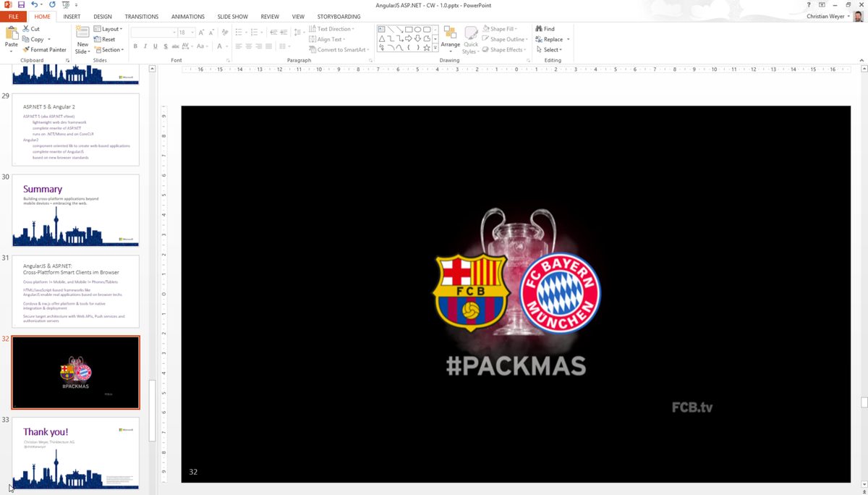
Task: Increase font size with large A button
Action: click(x=202, y=33)
